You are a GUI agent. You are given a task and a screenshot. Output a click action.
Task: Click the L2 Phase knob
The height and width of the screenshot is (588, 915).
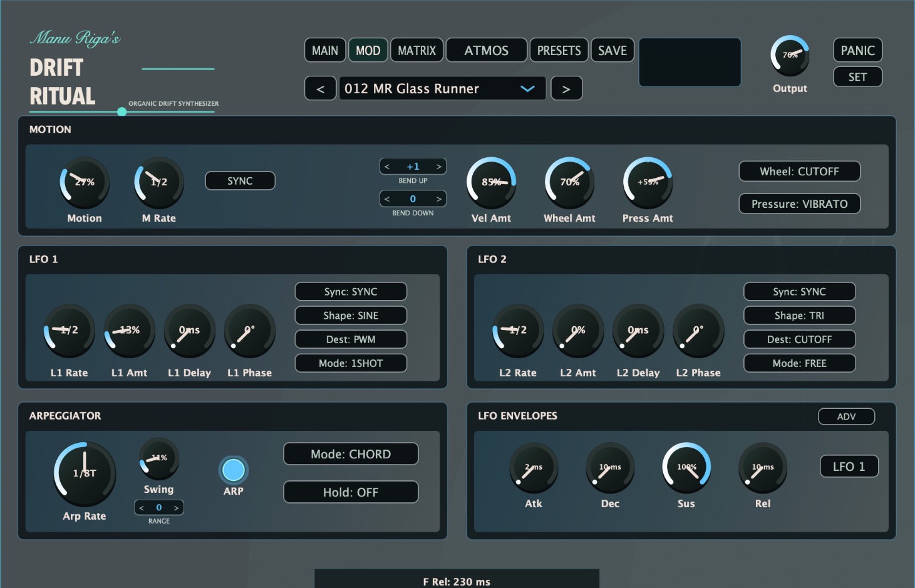[x=698, y=331]
